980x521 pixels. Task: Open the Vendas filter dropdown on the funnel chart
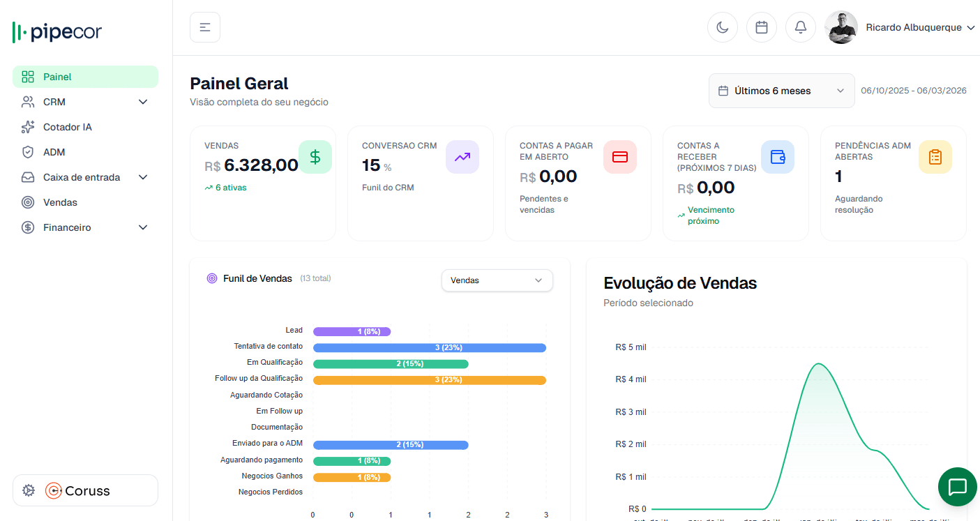pos(497,280)
